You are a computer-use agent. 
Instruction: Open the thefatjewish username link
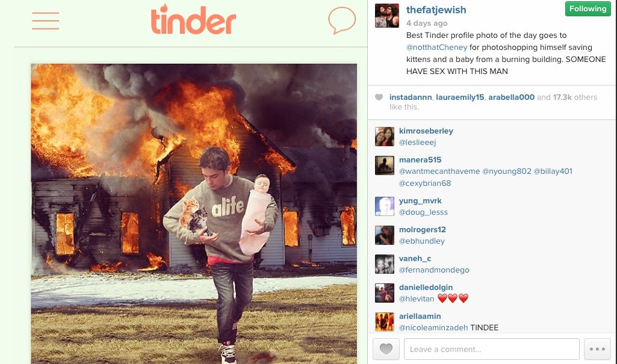pyautogui.click(x=436, y=10)
